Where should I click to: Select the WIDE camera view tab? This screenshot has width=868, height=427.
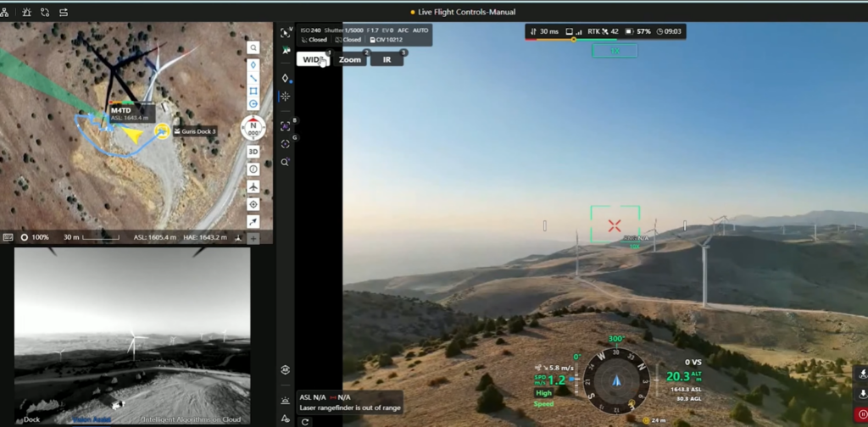(313, 59)
